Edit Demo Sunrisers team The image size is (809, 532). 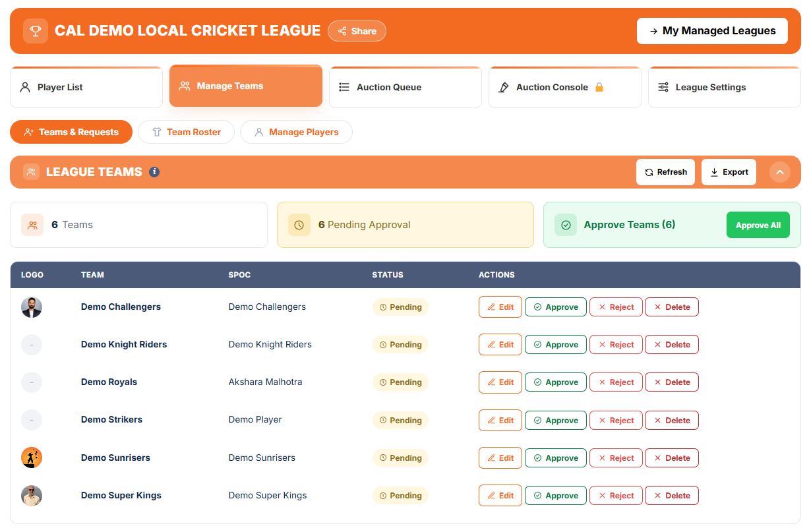coord(500,458)
